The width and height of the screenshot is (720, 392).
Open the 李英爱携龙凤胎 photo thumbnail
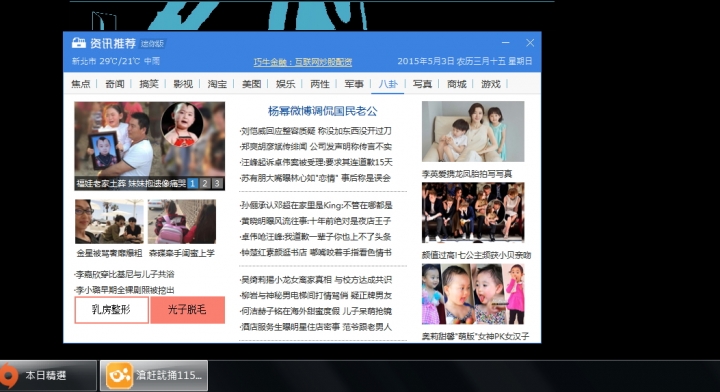click(x=473, y=131)
